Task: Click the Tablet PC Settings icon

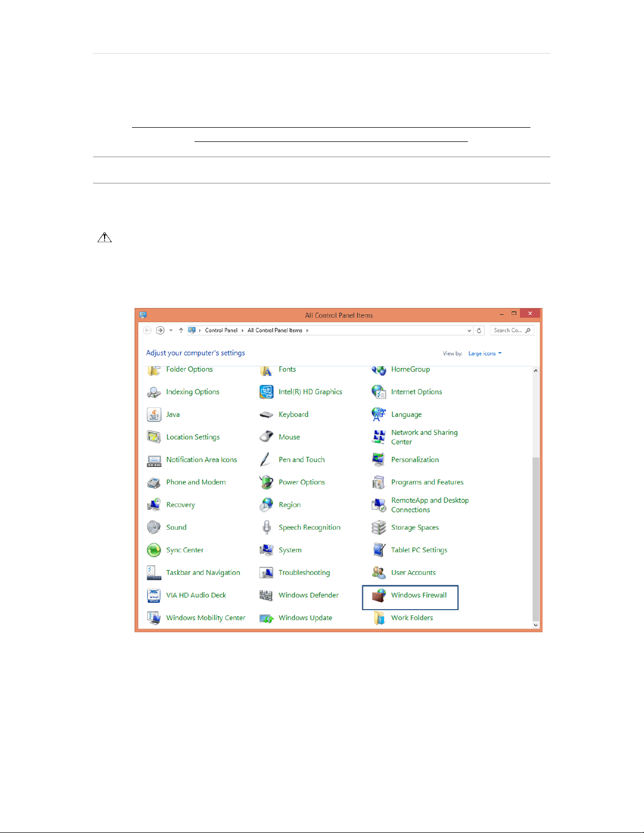Action: coord(379,550)
